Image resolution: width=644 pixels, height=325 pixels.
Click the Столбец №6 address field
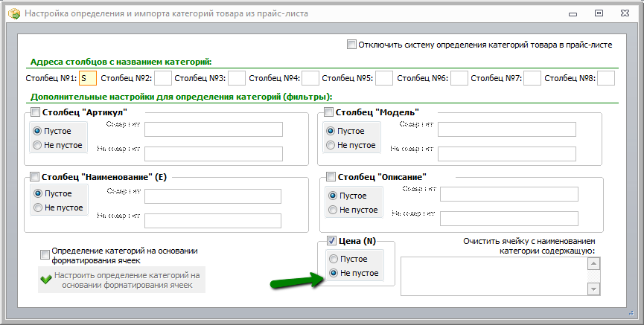tap(459, 78)
